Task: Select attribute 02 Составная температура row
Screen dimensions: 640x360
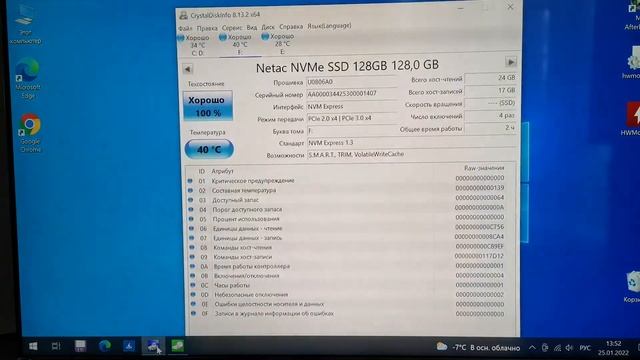Action: coord(347,190)
